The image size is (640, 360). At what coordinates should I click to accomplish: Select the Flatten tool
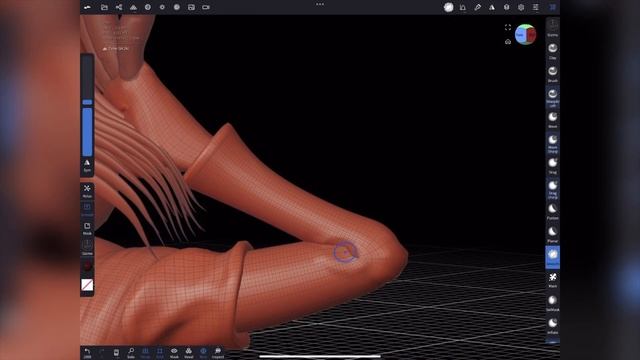553,211
